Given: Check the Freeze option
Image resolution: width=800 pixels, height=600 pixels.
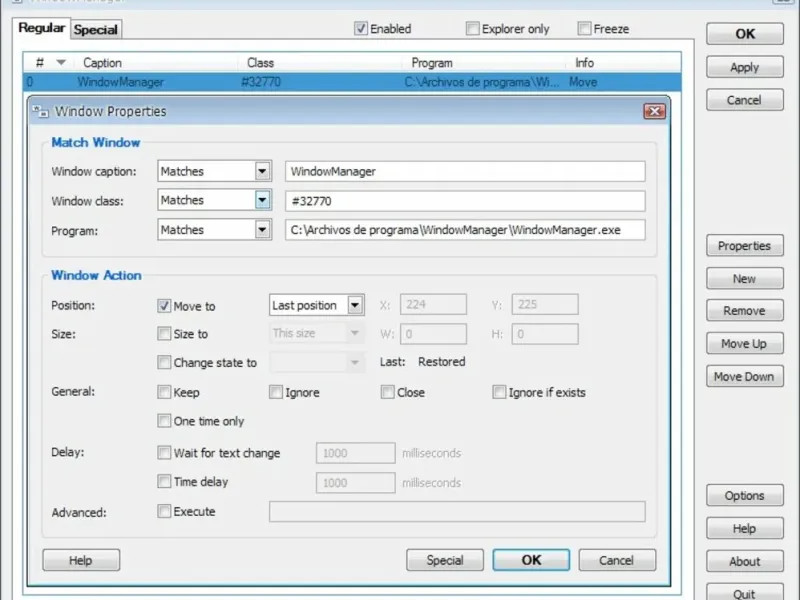Looking at the screenshot, I should pos(584,29).
